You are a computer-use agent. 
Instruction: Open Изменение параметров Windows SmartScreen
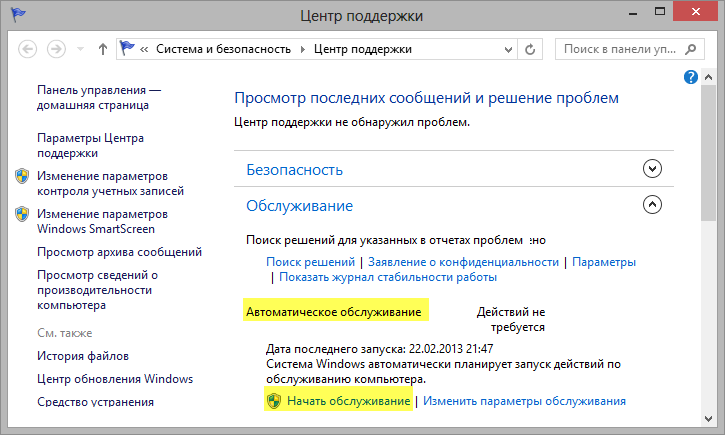[x=102, y=221]
